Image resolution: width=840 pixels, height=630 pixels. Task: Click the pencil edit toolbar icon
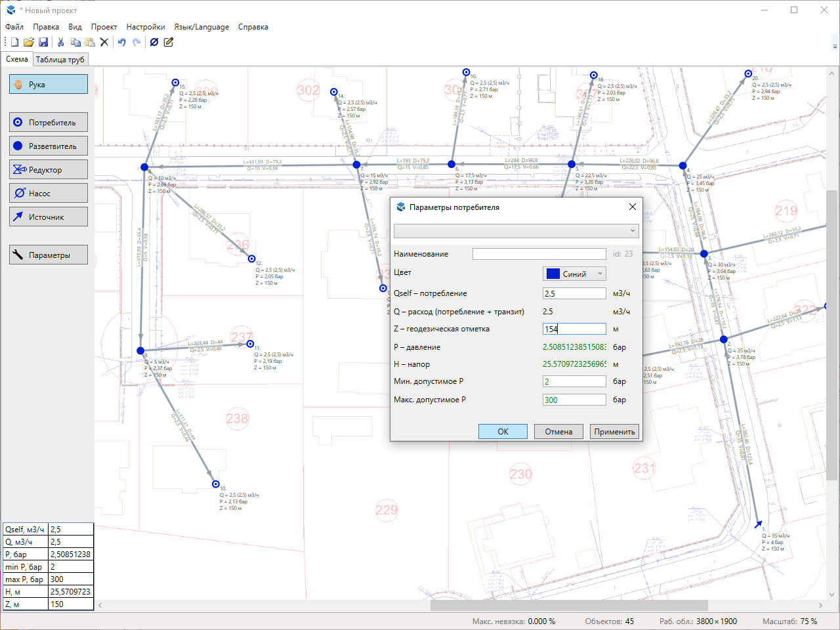pos(169,42)
